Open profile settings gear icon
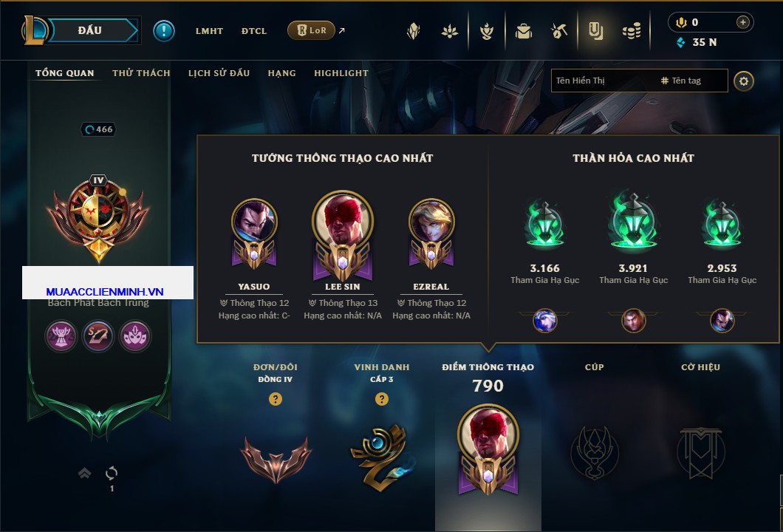783x532 pixels. coord(744,81)
